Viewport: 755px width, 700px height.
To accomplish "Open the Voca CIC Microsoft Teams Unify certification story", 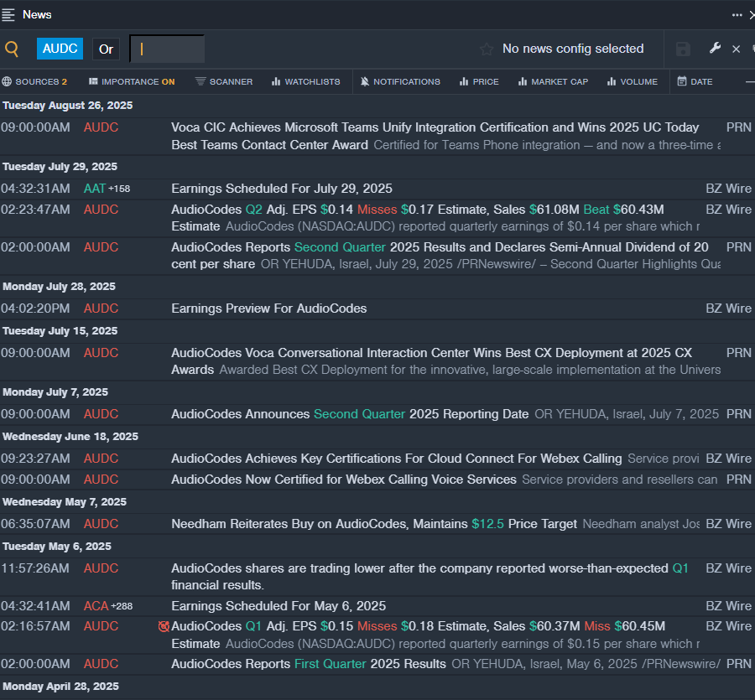I will (x=446, y=136).
